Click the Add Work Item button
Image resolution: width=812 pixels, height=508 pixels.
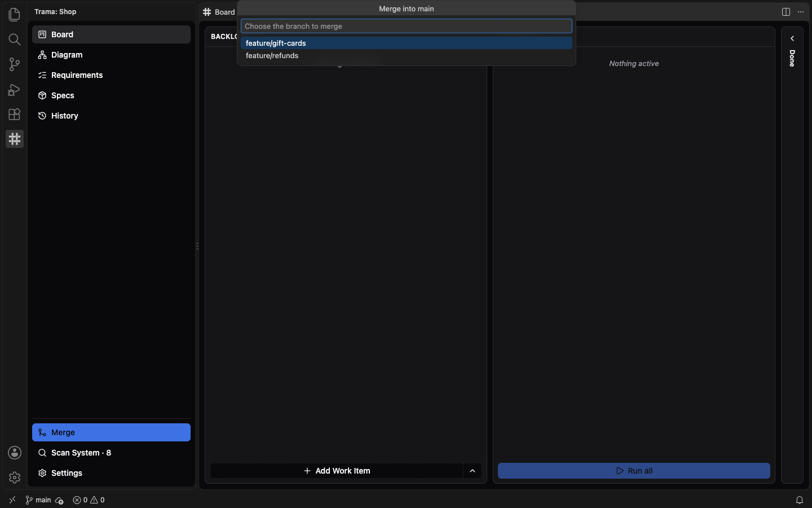337,471
